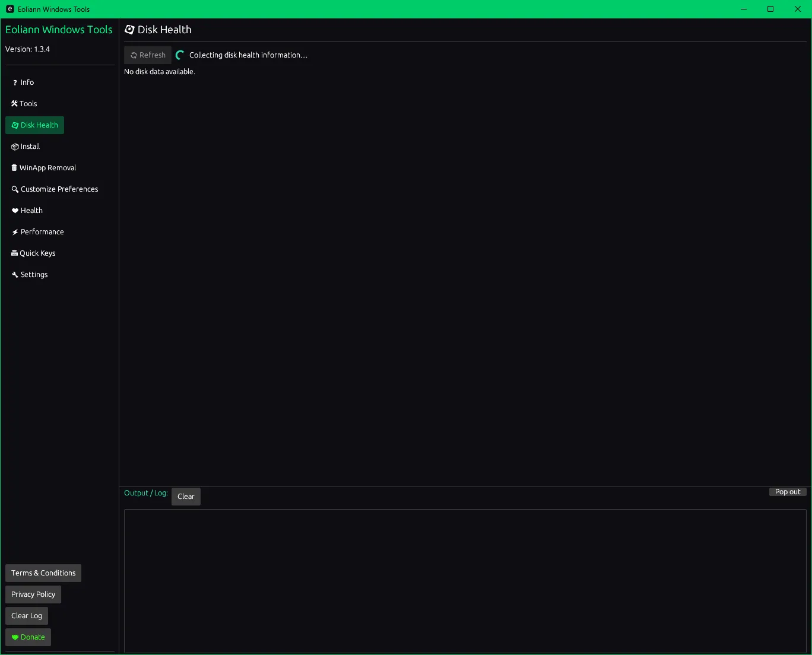Click inside the output log text area

click(465, 580)
